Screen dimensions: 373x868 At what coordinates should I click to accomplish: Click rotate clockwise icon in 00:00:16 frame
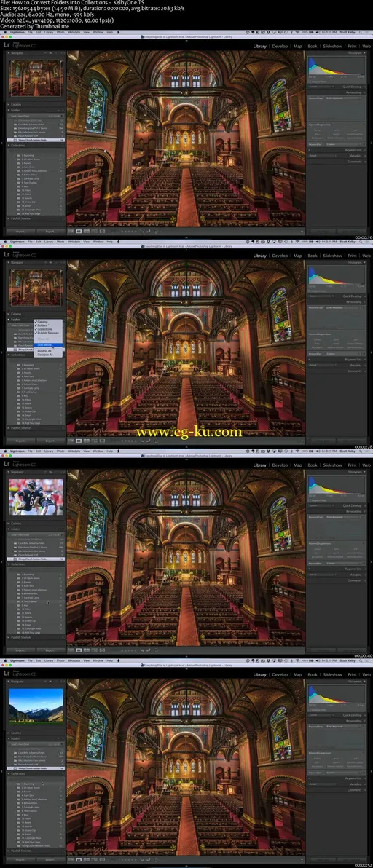pos(149,231)
